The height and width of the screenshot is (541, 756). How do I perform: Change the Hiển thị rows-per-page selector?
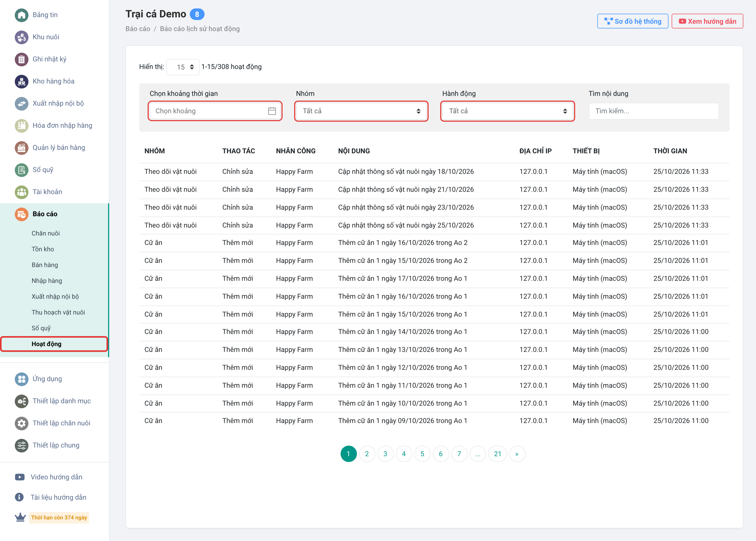(x=183, y=67)
